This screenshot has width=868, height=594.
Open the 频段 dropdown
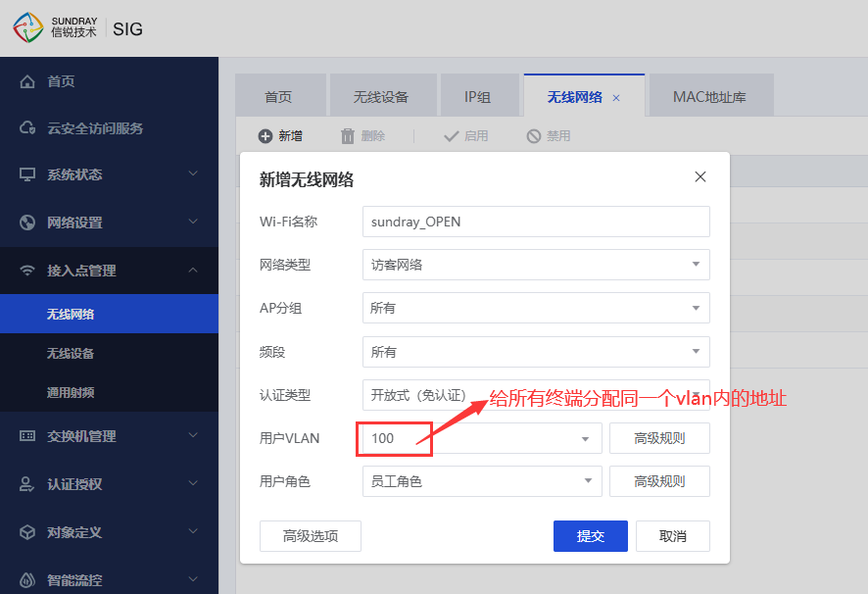(536, 351)
